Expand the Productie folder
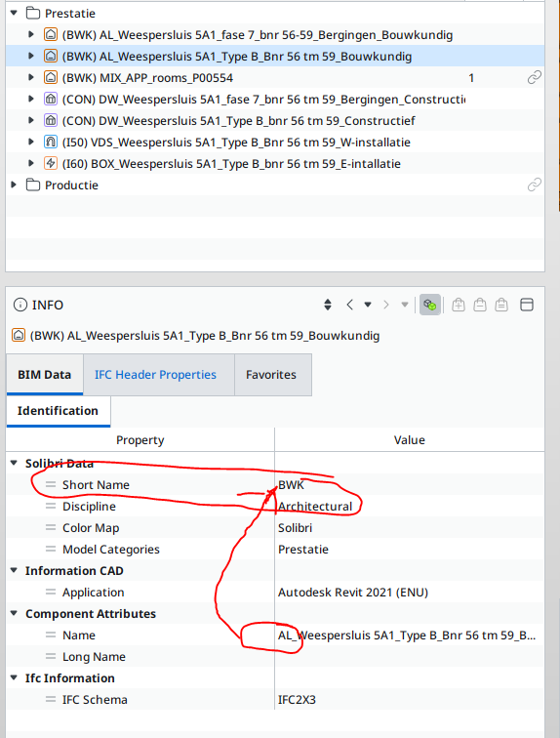560x738 pixels. pyautogui.click(x=14, y=184)
